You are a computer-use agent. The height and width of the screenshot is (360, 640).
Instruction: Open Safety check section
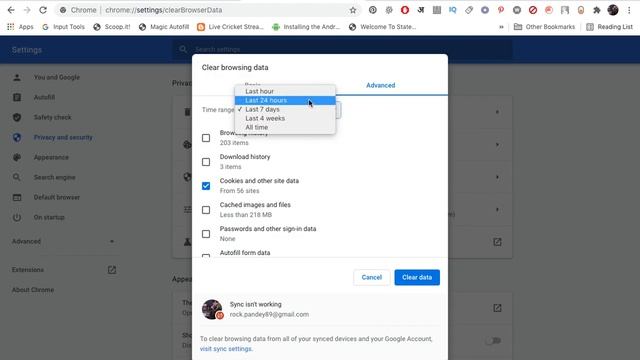point(52,117)
